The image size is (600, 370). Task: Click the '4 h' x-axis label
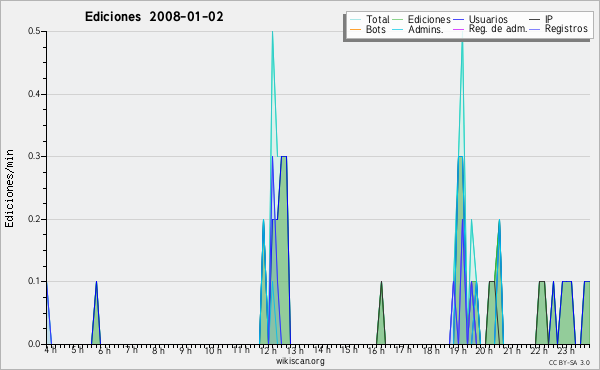coord(51,350)
